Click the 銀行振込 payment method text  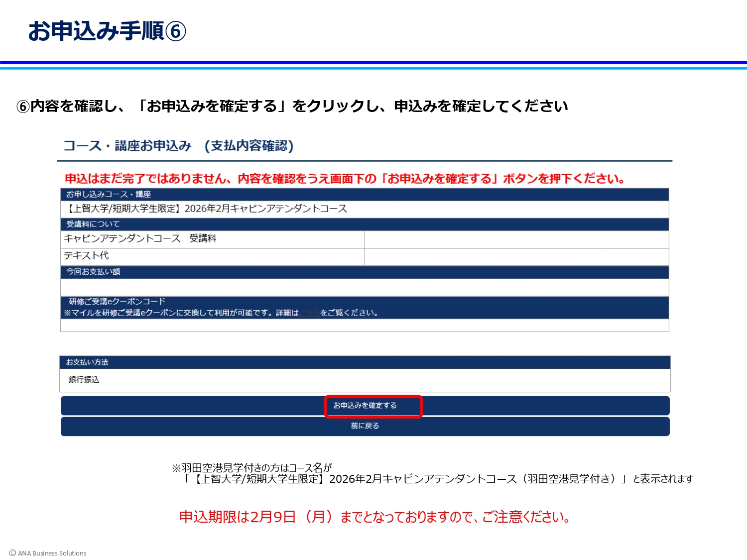[84, 380]
